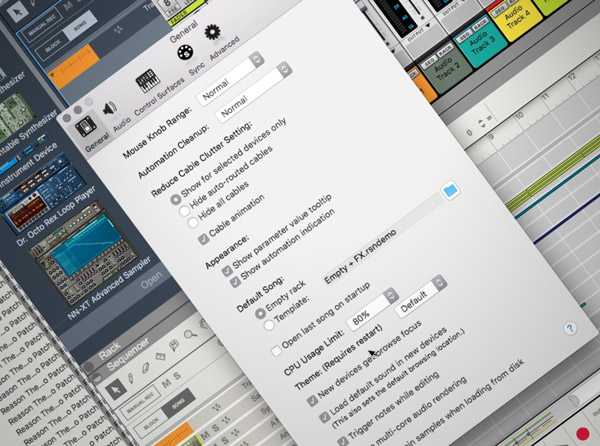Screen dimensions: 600x446
Task: Open the Sync MIDI-connector icon tab
Action: 185,53
